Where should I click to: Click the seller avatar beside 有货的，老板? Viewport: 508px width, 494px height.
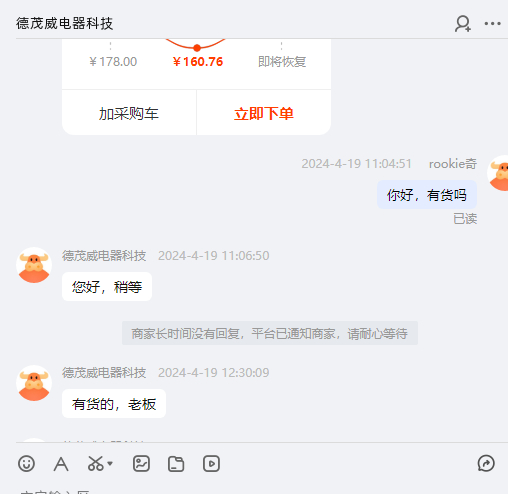tap(34, 383)
